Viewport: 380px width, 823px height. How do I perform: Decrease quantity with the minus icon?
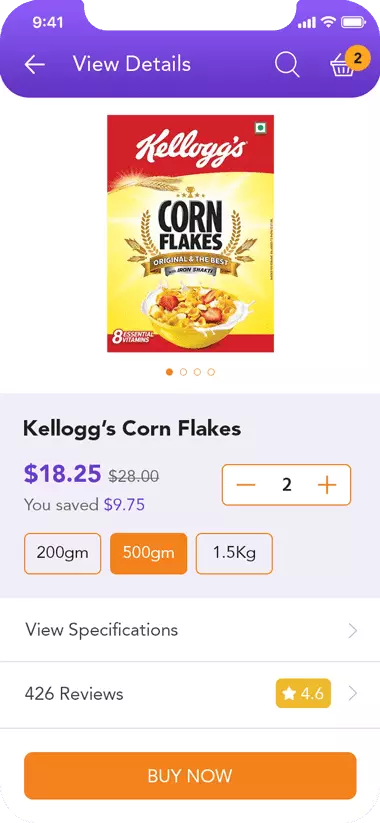[x=246, y=484]
